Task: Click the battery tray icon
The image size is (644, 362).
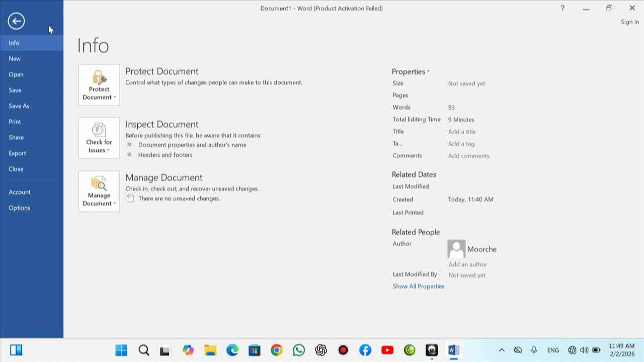Action: point(596,350)
